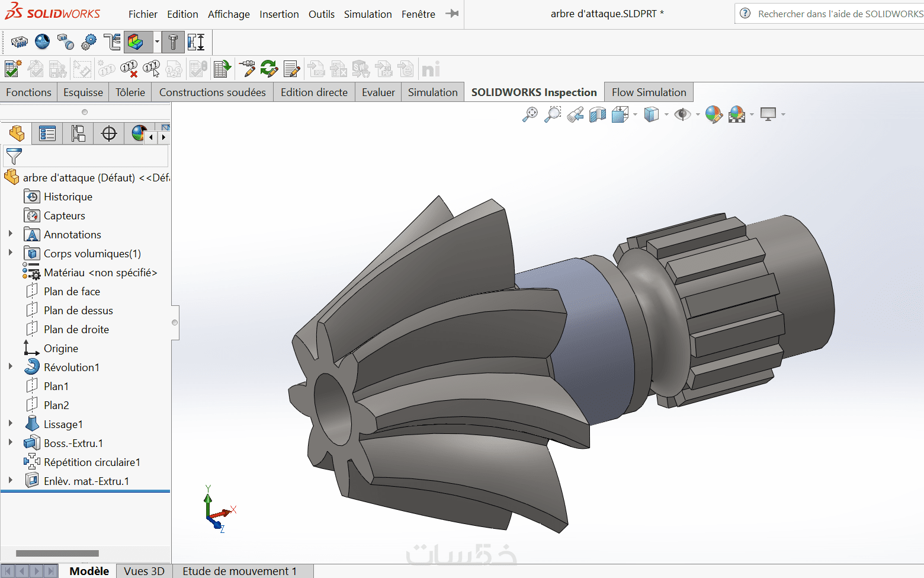Open SOLIDWORKS Motion gears icon
This screenshot has height=578, width=924.
tap(89, 42)
